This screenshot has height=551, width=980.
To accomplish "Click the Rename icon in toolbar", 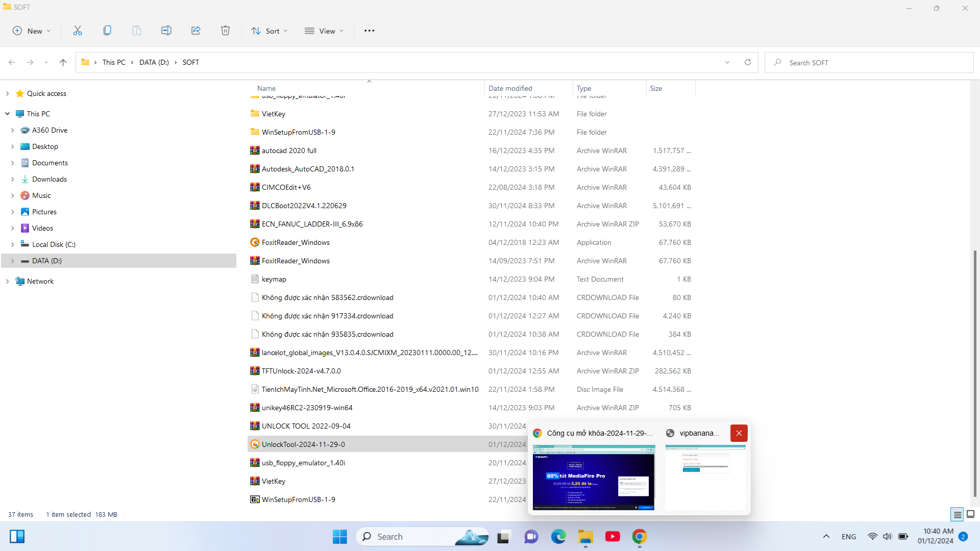I will [x=166, y=31].
